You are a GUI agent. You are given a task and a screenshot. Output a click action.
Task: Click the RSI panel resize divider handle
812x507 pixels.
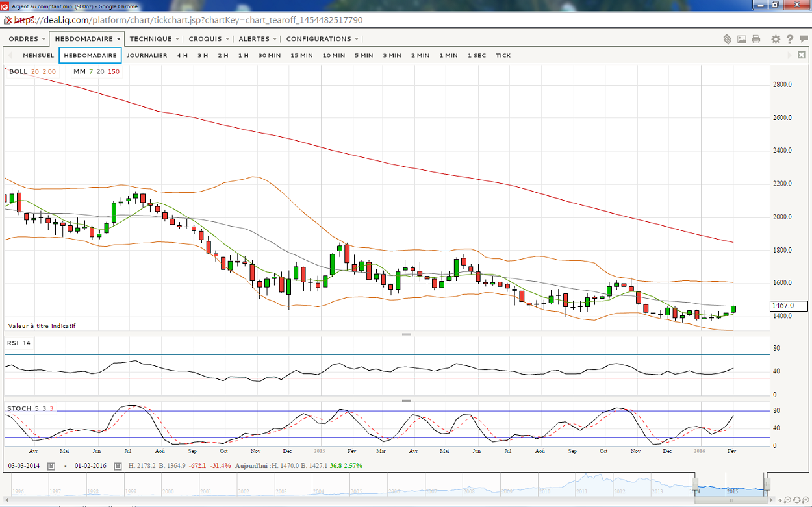coord(407,335)
